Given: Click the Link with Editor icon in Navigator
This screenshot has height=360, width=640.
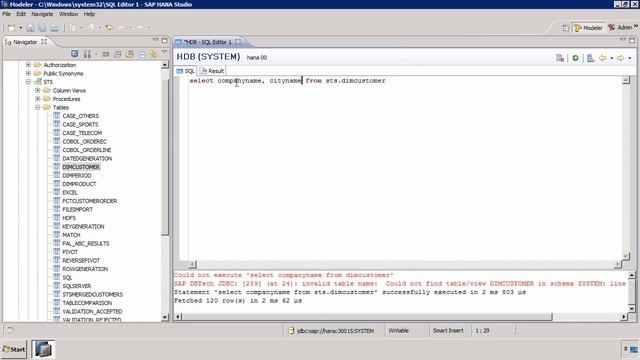Looking at the screenshot, I should click(129, 54).
